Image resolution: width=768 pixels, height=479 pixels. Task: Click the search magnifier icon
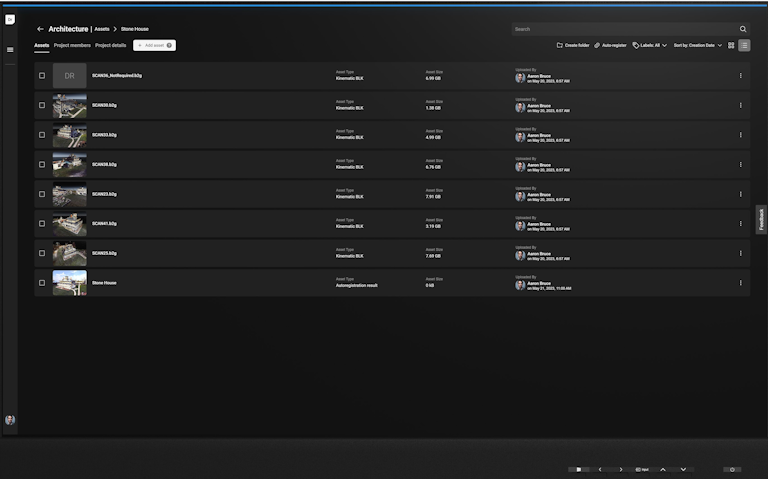(x=743, y=29)
